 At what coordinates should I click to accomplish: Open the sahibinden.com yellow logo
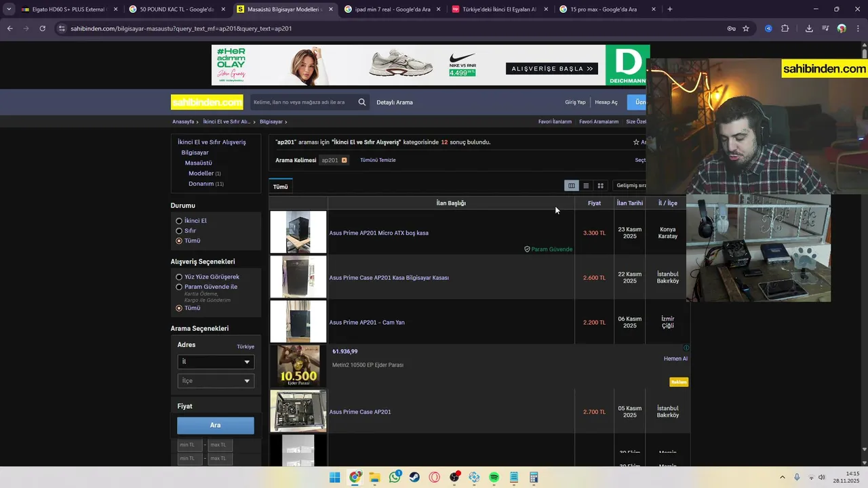207,102
